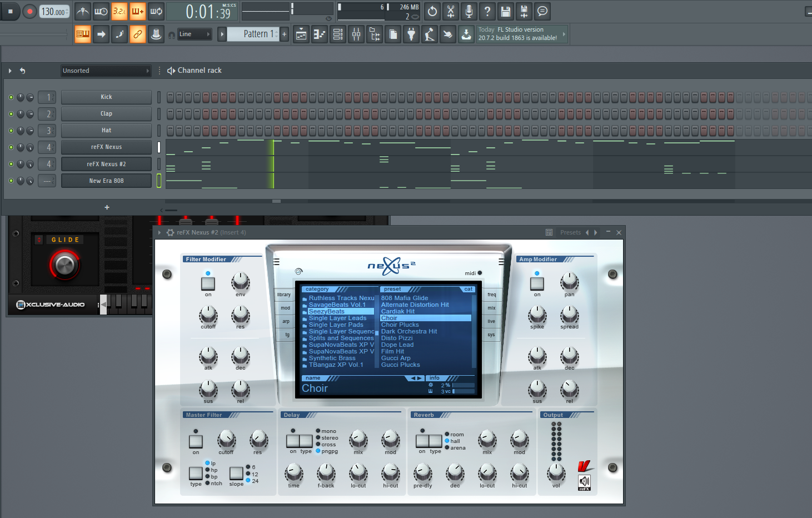Click the scissors icon in top toolbar

(x=451, y=11)
